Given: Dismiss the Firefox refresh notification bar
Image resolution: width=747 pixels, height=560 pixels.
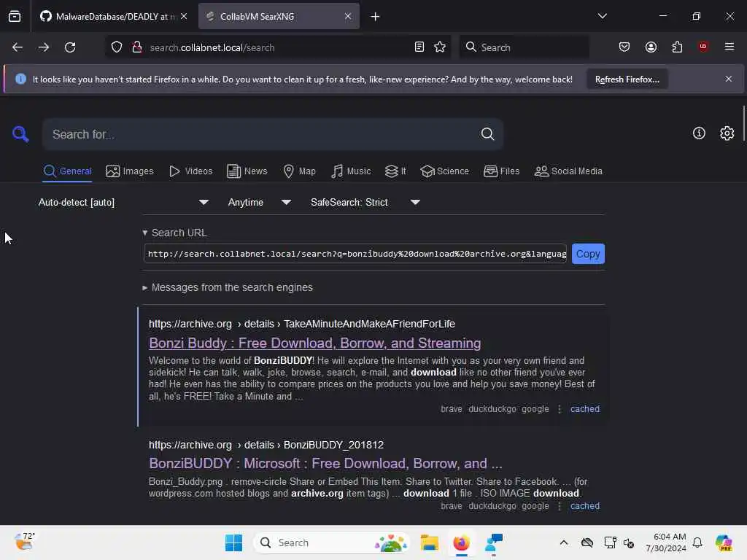Looking at the screenshot, I should 729,79.
